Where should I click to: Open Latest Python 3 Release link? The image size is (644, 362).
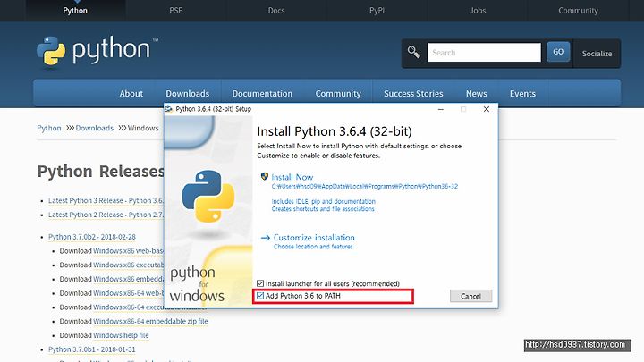click(x=106, y=201)
